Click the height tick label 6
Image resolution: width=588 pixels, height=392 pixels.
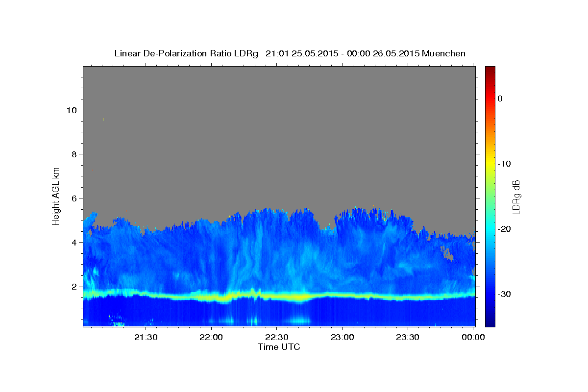(x=74, y=198)
